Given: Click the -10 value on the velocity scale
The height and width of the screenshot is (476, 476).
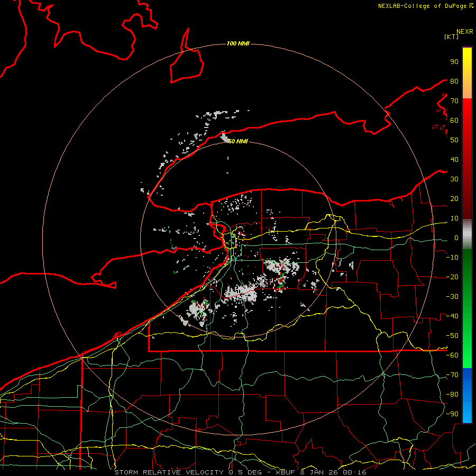Looking at the screenshot, I should point(452,258).
